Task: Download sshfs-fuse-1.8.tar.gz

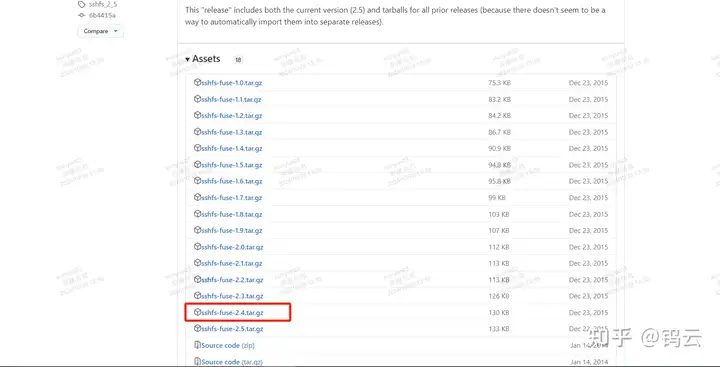Action: [x=231, y=214]
